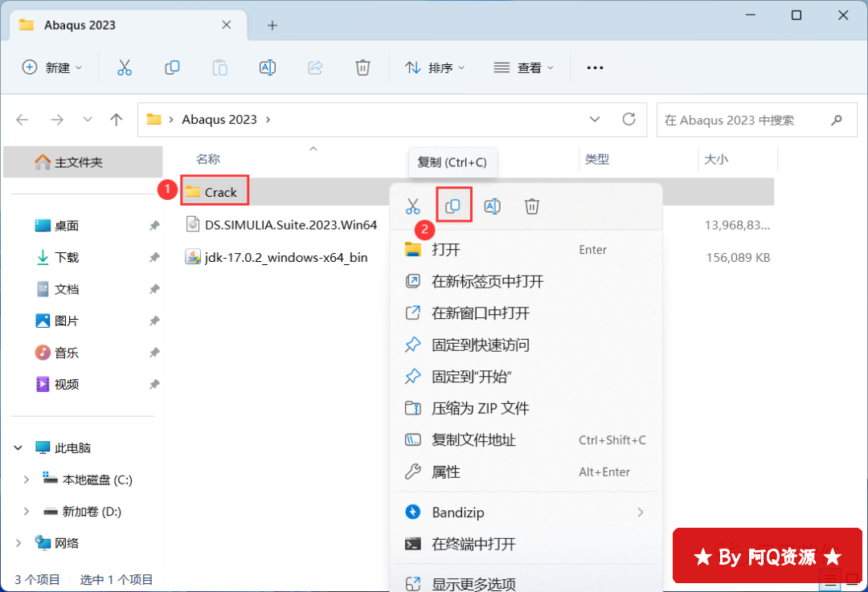Click the Delete trash icon in context menu

pyautogui.click(x=531, y=206)
